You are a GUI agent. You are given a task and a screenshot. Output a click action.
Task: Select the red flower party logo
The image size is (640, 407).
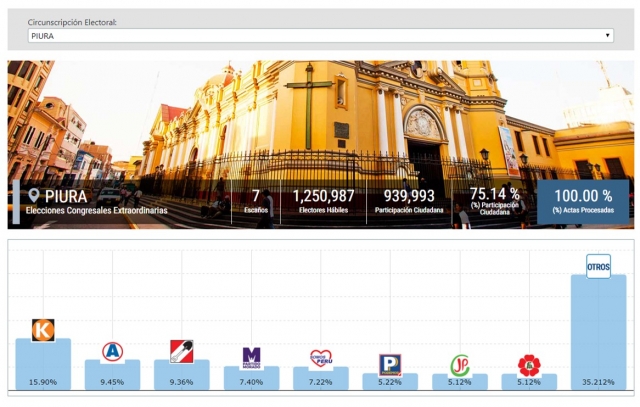[529, 364]
